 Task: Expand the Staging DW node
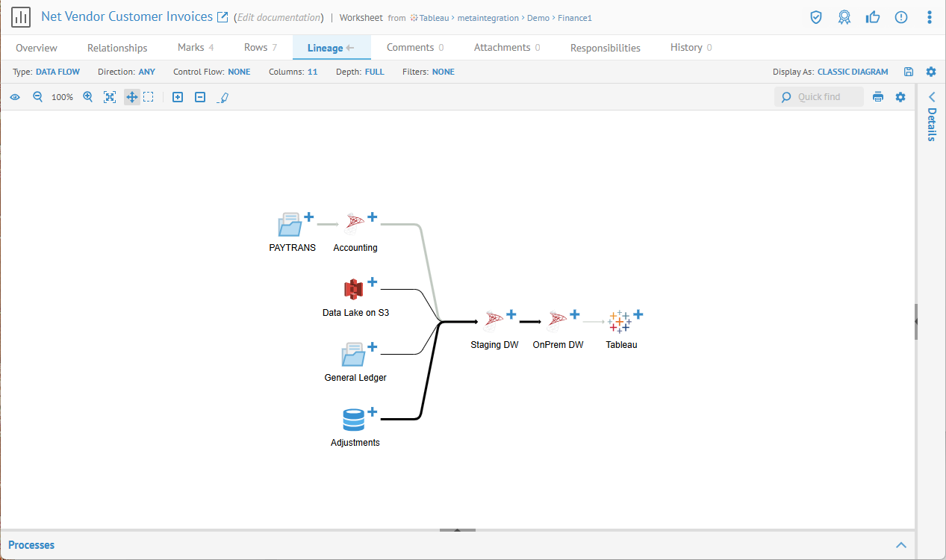coord(511,314)
